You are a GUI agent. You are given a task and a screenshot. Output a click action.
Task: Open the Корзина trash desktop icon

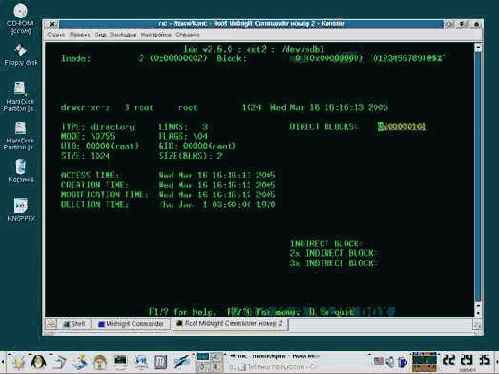(21, 171)
